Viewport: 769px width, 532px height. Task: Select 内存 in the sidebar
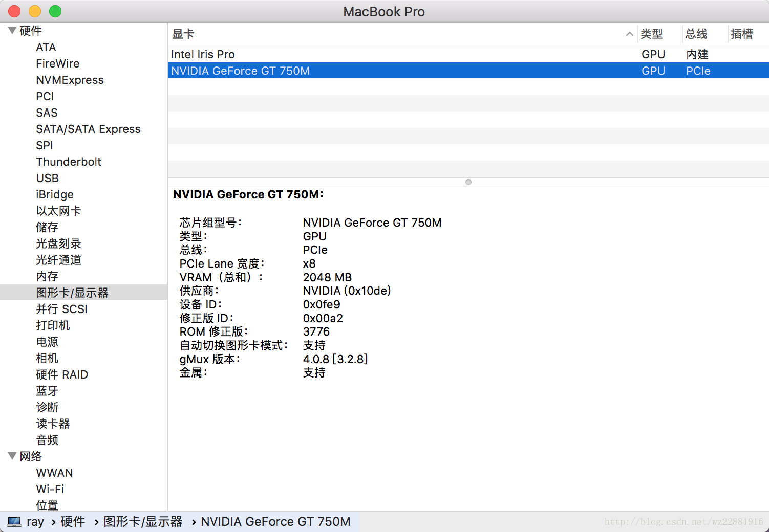point(47,276)
